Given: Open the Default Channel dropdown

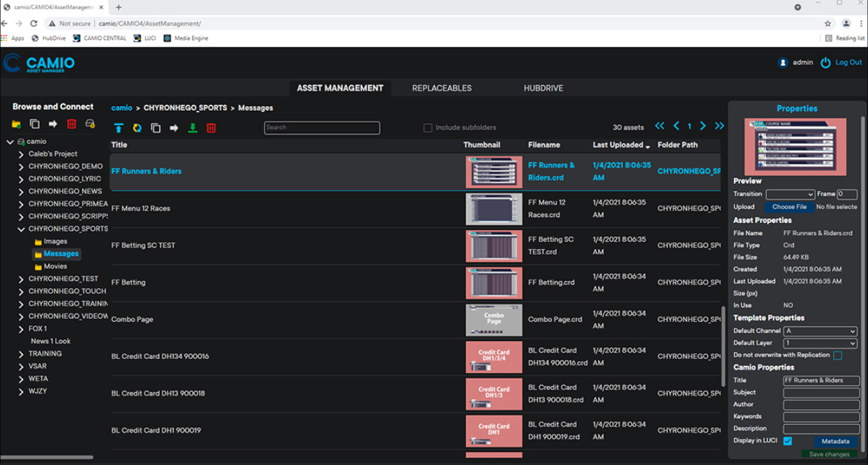Looking at the screenshot, I should 820,330.
